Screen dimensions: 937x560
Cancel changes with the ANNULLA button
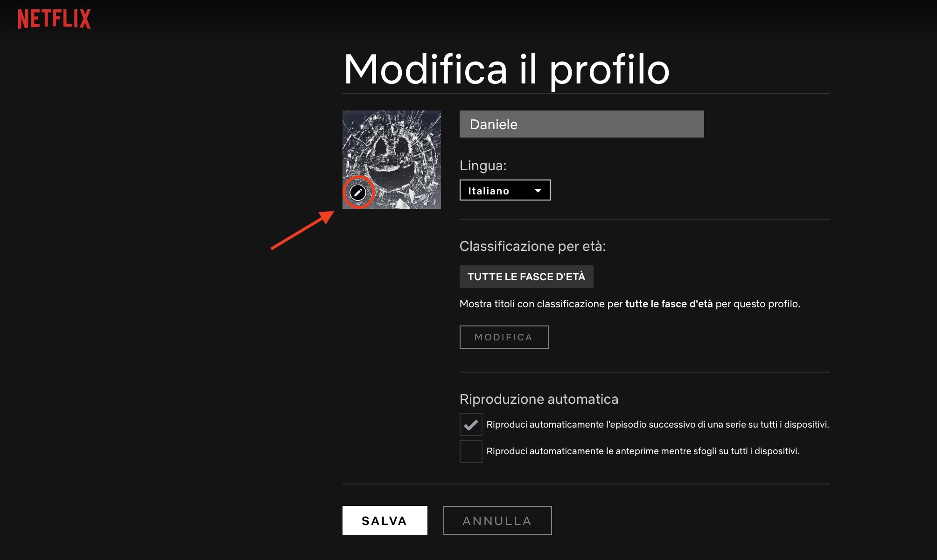click(x=497, y=520)
